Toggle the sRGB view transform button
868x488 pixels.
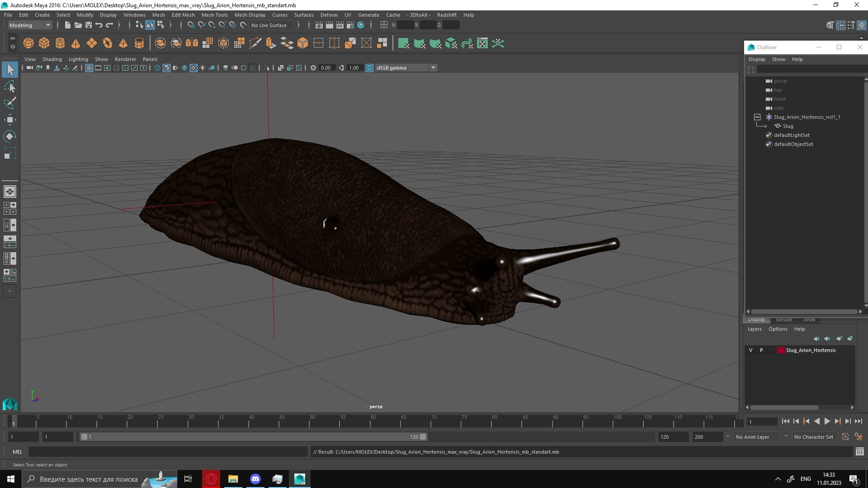[369, 68]
